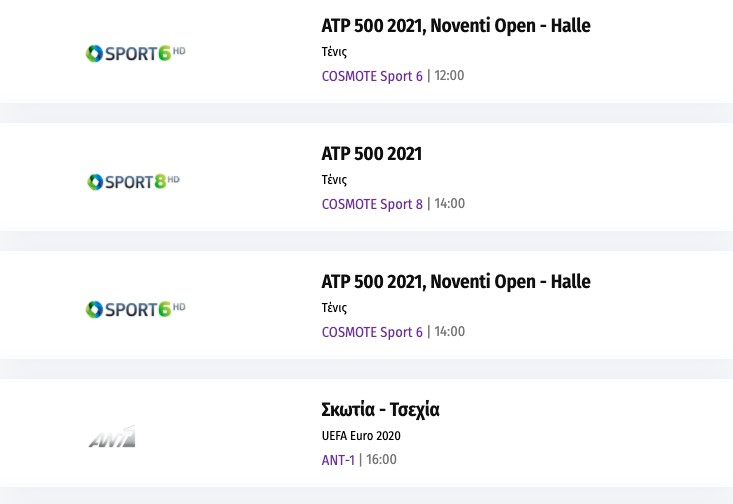This screenshot has height=504, width=733.
Task: Click the COSMOTE Sport 8 HD logo
Action: point(133,182)
